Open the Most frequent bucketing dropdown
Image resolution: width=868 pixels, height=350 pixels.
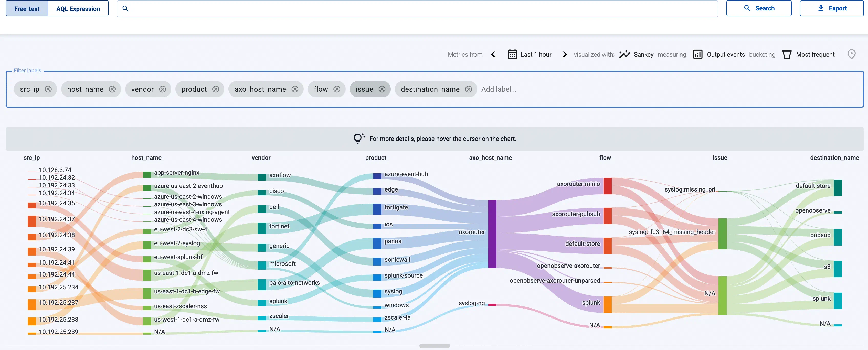tap(815, 54)
